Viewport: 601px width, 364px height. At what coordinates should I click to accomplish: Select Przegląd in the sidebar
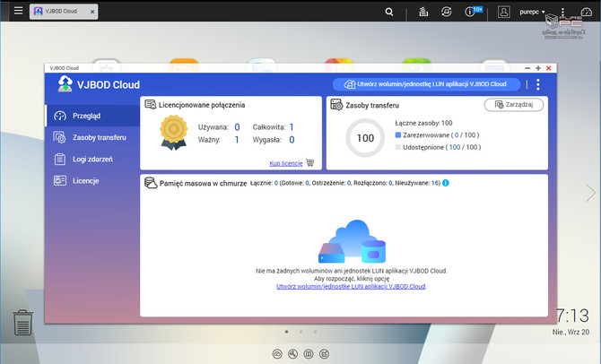coord(92,116)
